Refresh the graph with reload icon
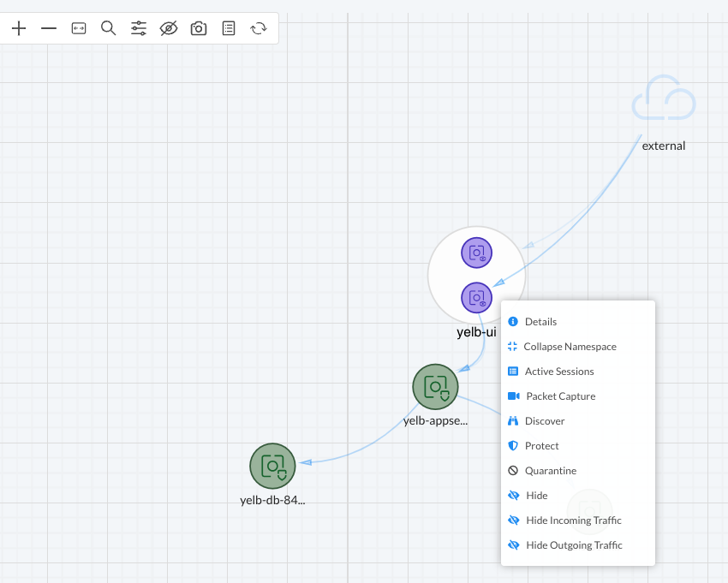Image resolution: width=728 pixels, height=583 pixels. pyautogui.click(x=259, y=28)
